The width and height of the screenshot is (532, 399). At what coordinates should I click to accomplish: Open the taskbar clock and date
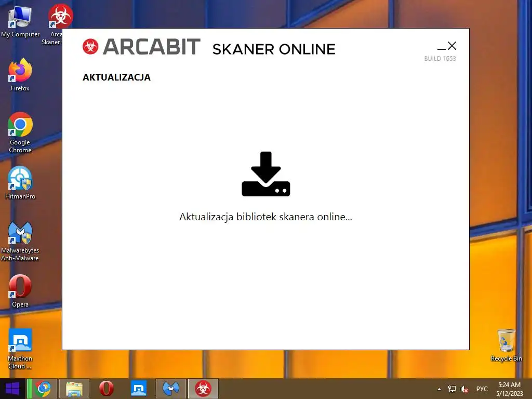510,389
